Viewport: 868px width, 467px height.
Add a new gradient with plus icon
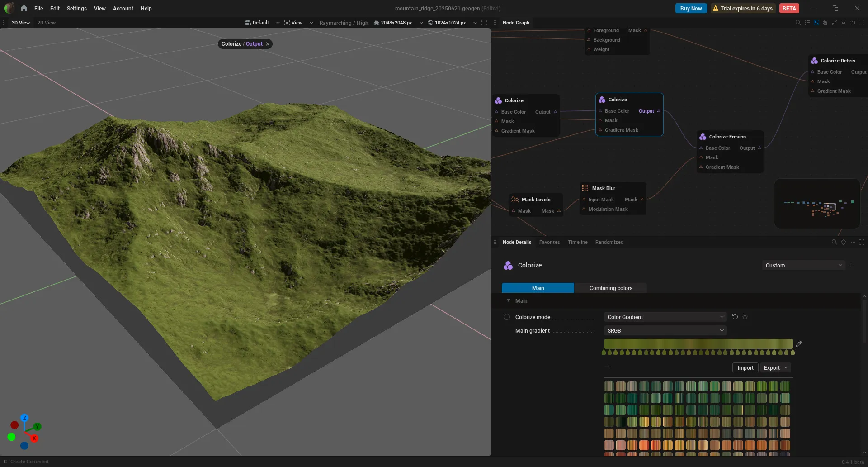(609, 367)
